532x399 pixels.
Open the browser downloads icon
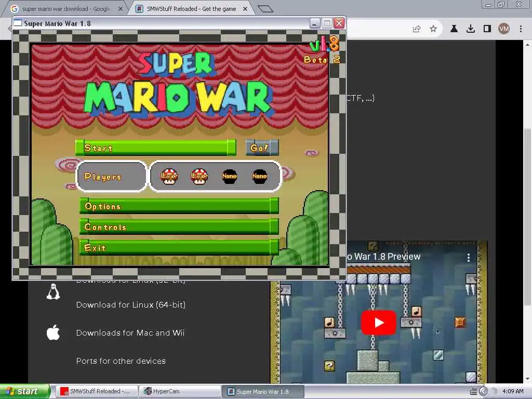(471, 29)
